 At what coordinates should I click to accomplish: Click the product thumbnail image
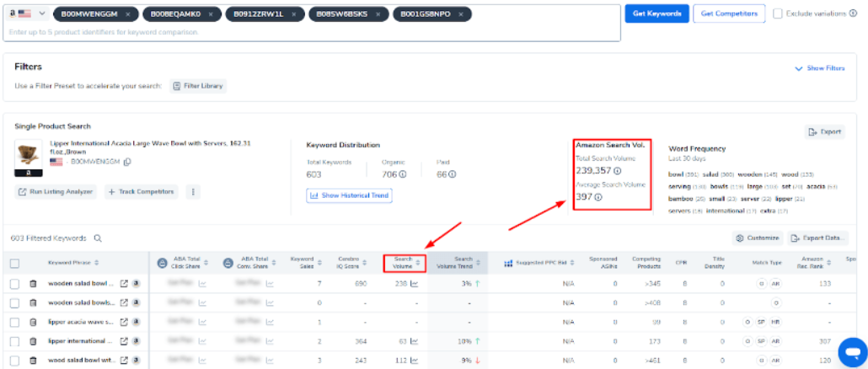(29, 158)
